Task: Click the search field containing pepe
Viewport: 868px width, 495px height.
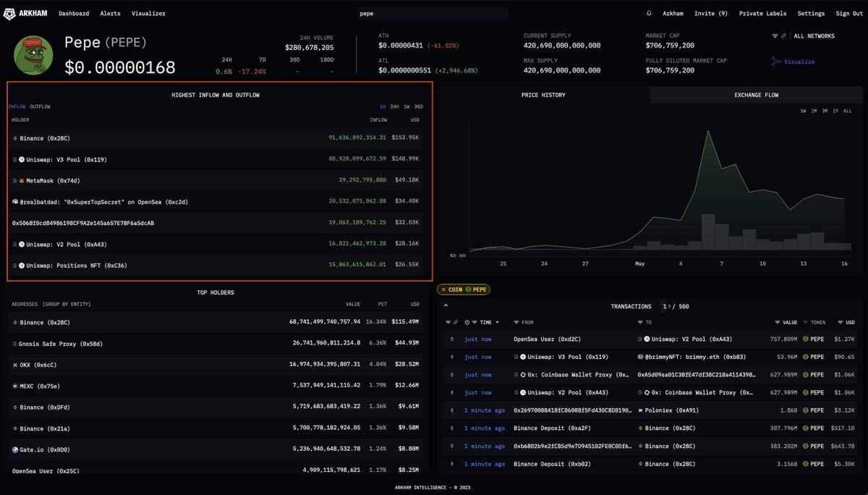Action: [433, 13]
